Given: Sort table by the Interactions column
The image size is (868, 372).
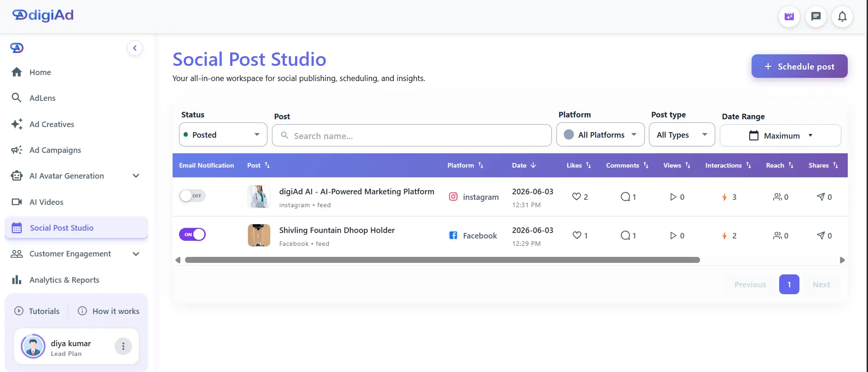Looking at the screenshot, I should [728, 165].
